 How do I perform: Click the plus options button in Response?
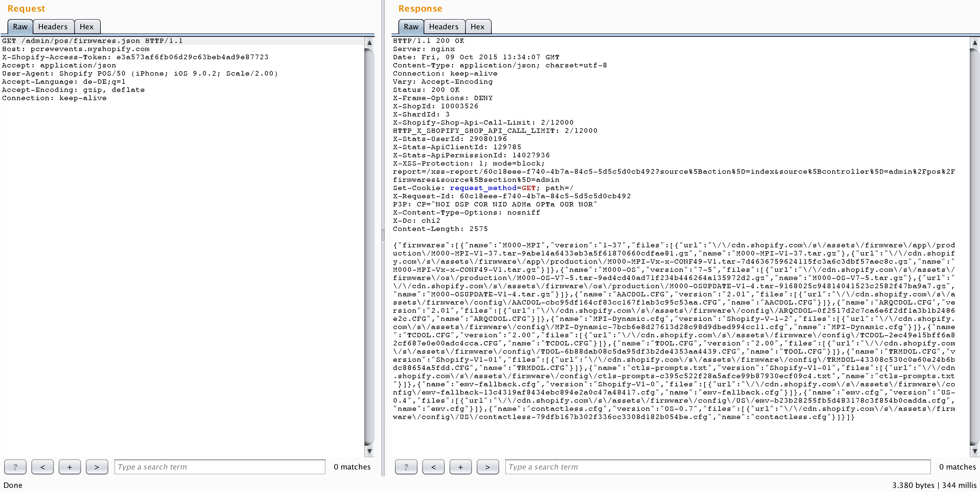(x=460, y=467)
